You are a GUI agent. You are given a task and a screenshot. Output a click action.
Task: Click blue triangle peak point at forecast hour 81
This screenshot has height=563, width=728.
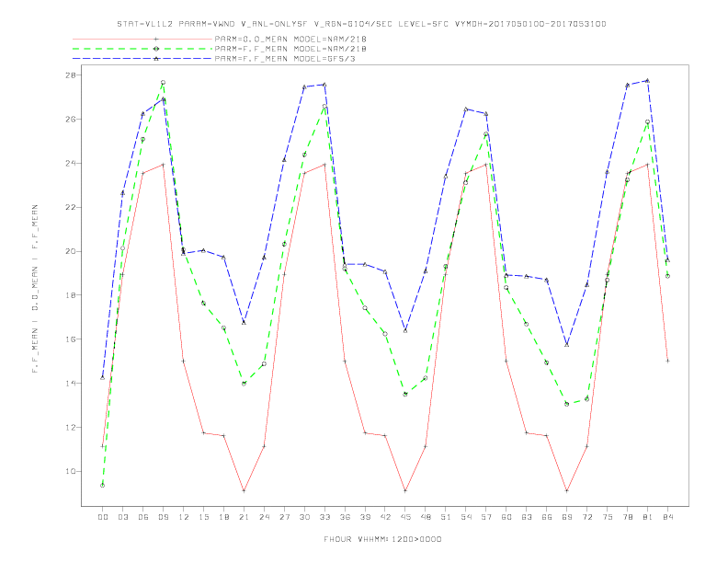point(648,80)
